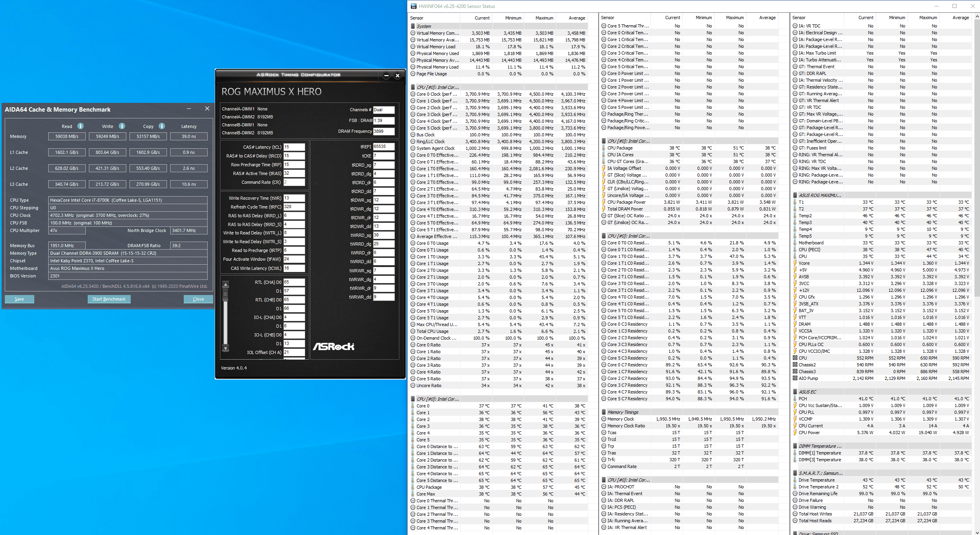This screenshot has width=980, height=535.
Task: Click the icon beside Total CPU Usage
Action: [x=413, y=331]
